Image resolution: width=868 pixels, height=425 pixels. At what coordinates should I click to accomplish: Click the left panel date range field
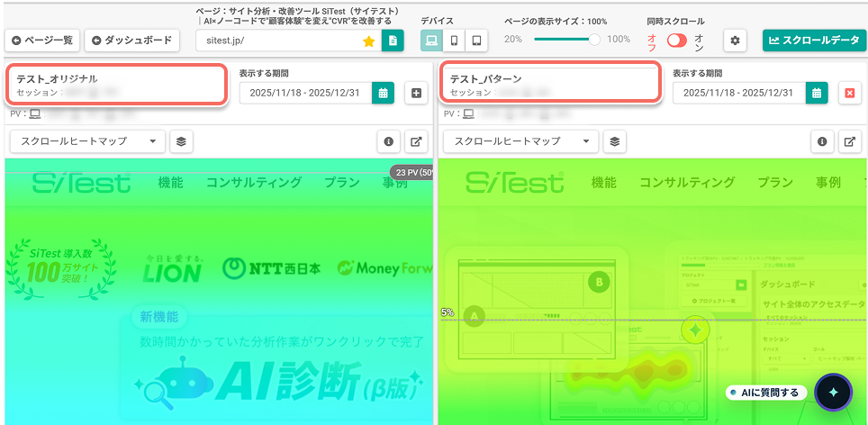[305, 93]
